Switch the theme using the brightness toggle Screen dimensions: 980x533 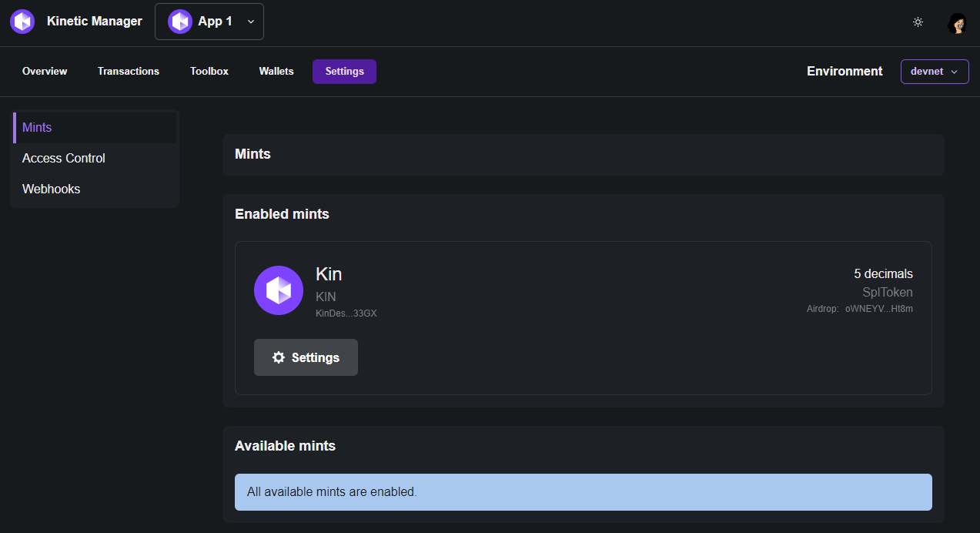(x=918, y=22)
